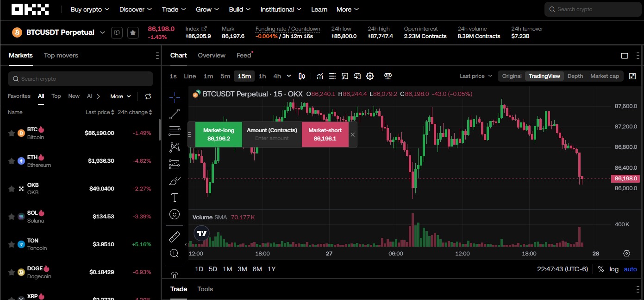
Task: Switch to the Overview tab
Action: click(212, 55)
